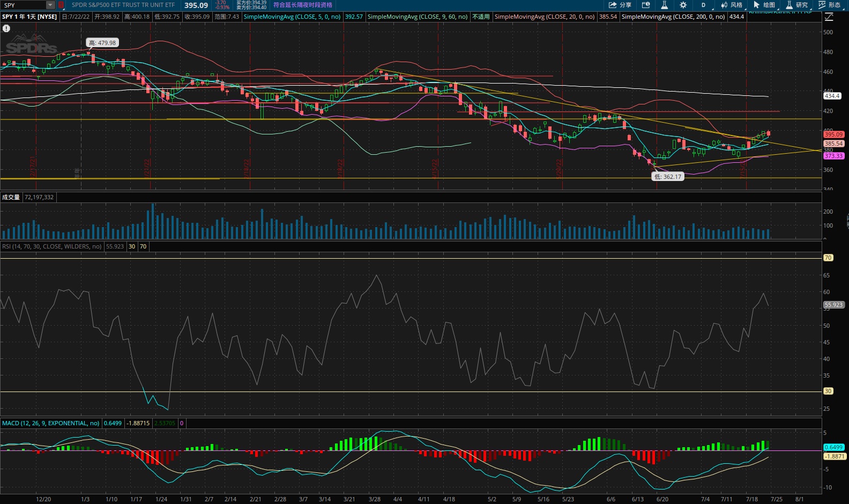This screenshot has width=849, height=504.
Task: Click the 日:7/22/22 date field
Action: pos(76,17)
